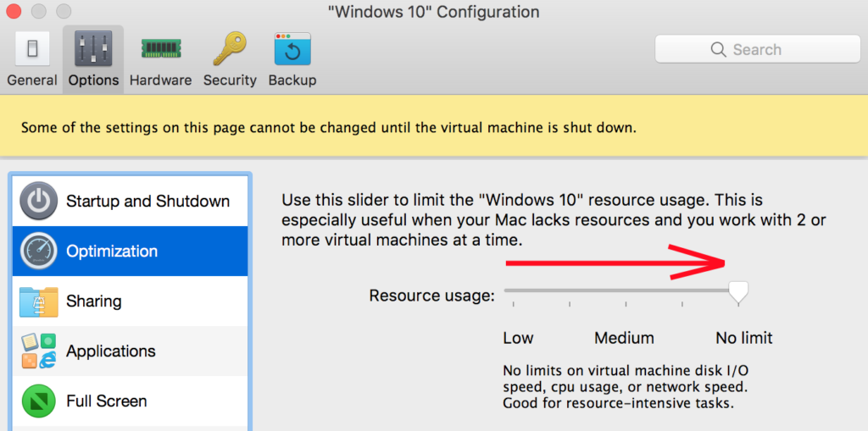Close the Configuration window with red button
Image resolution: width=868 pixels, height=431 pixels.
pos(13,10)
